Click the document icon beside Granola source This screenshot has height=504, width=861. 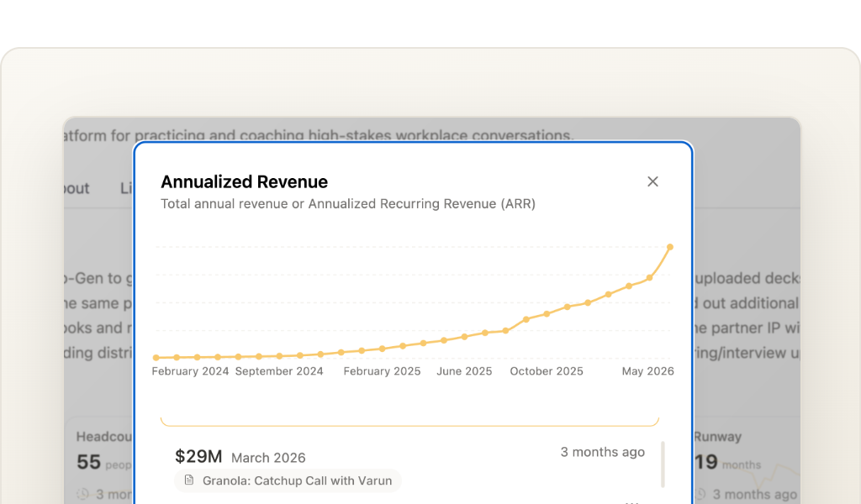[189, 480]
